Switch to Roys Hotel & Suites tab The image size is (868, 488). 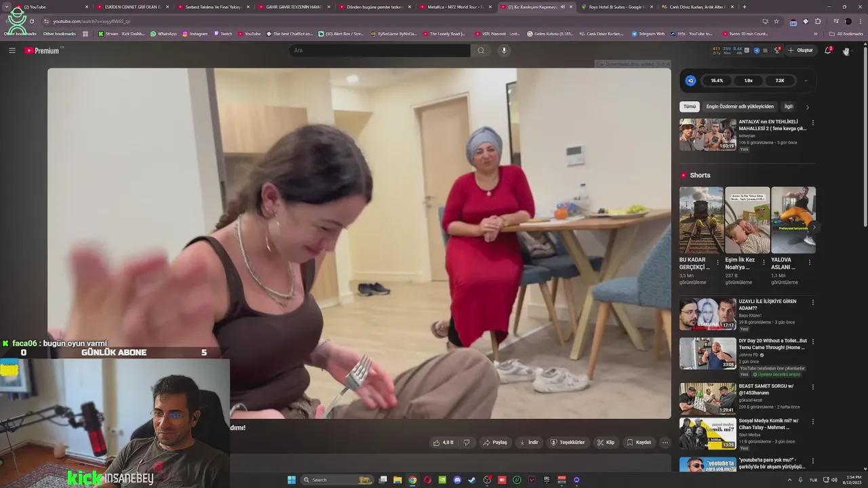pyautogui.click(x=617, y=7)
